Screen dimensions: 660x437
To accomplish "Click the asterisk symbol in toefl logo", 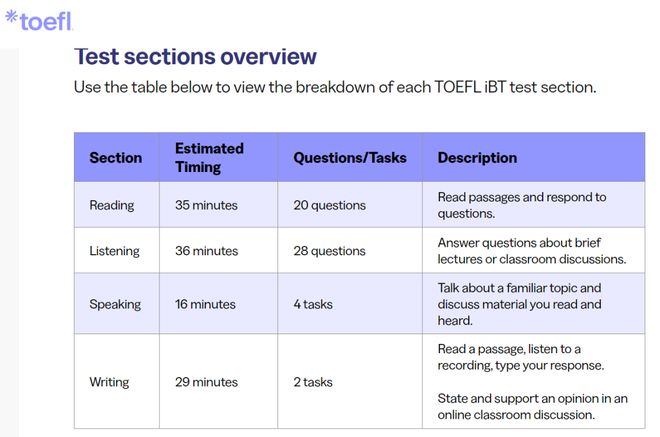I will pyautogui.click(x=11, y=16).
